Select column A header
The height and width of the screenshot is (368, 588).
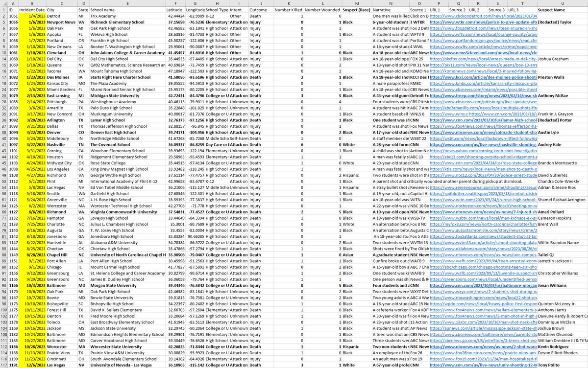click(13, 3)
